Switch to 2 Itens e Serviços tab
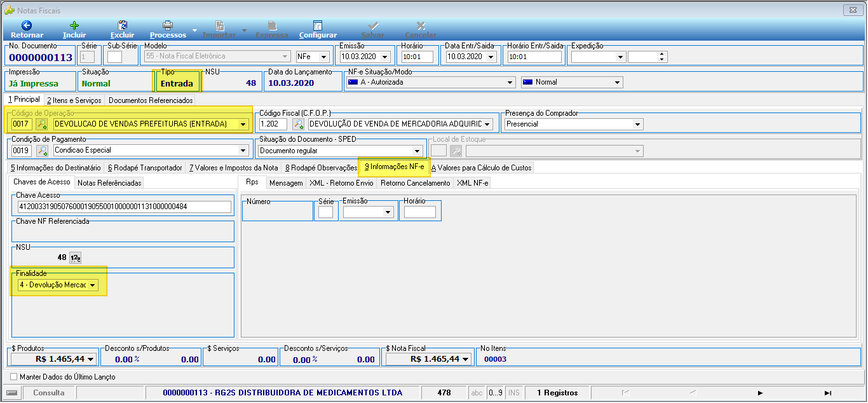868x403 pixels. click(x=74, y=100)
